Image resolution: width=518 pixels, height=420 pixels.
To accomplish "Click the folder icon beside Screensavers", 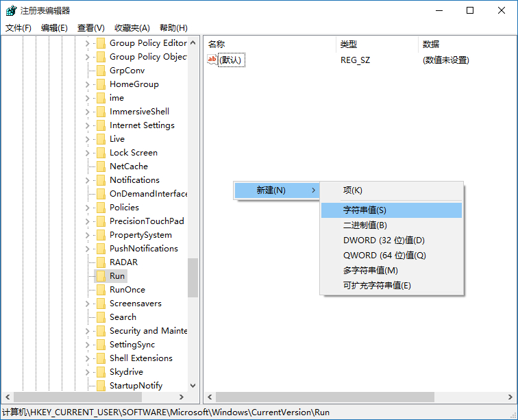I will 101,304.
